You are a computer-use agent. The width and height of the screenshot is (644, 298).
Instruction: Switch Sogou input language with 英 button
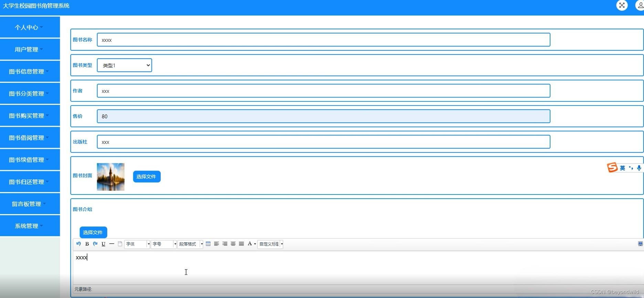click(x=622, y=168)
